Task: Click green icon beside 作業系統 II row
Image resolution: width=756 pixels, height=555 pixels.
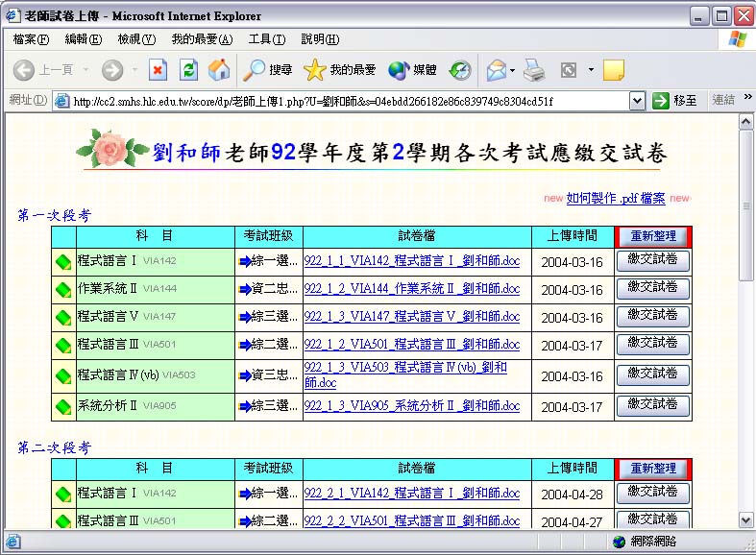Action: pyautogui.click(x=63, y=289)
